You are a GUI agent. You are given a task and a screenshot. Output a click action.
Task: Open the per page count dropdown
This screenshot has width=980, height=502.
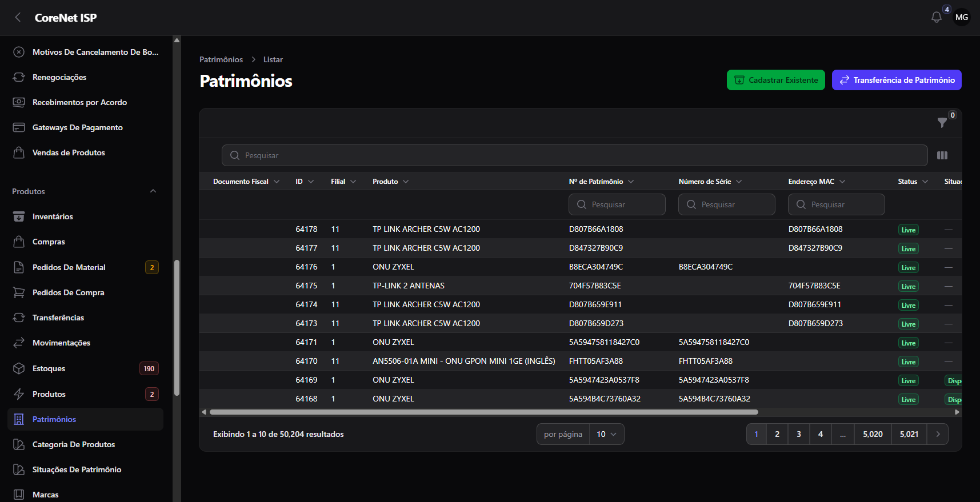[607, 434]
